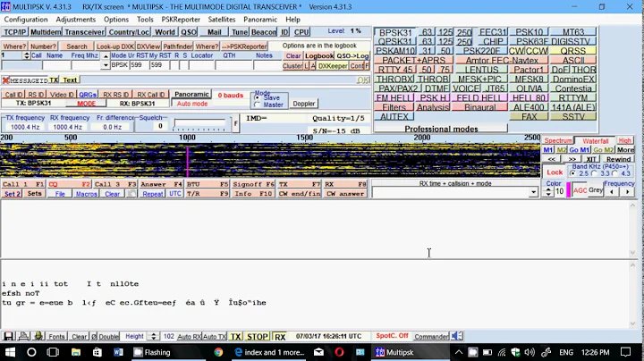Select Slave mode radio button
The image size is (644, 361).
[258, 98]
